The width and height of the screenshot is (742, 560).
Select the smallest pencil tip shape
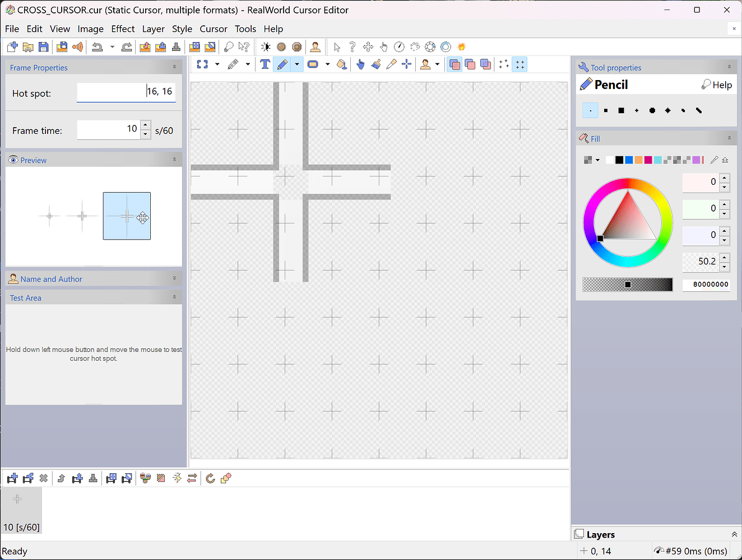click(x=590, y=110)
